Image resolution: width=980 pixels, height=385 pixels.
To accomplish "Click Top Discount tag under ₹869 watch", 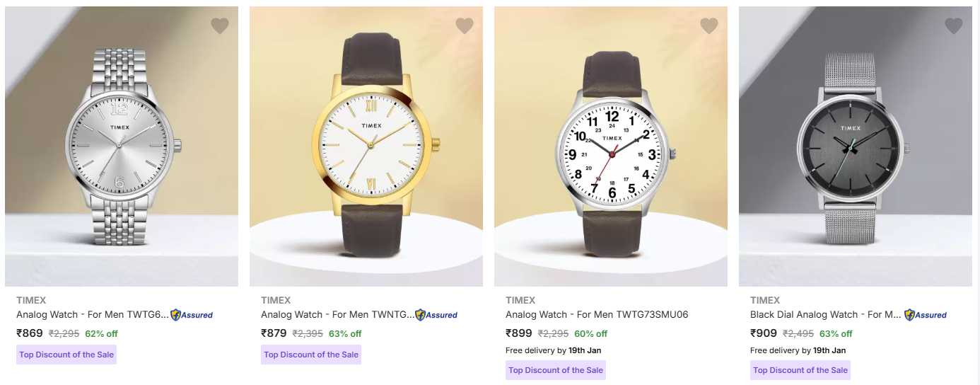I will pos(66,355).
